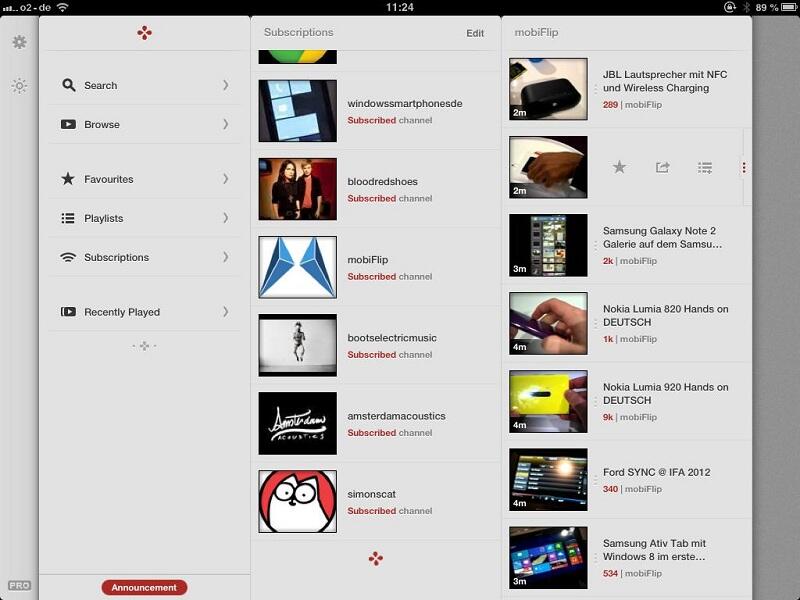Open 'Nokia Lumia 820 Hands on' title
Image resolution: width=800 pixels, height=600 pixels.
(x=665, y=315)
